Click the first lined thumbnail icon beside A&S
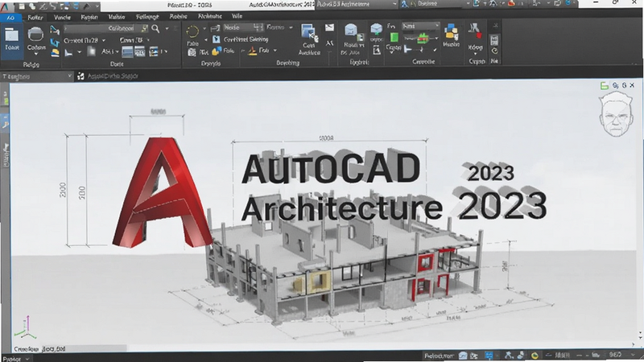This screenshot has width=644, height=362. (x=128, y=51)
